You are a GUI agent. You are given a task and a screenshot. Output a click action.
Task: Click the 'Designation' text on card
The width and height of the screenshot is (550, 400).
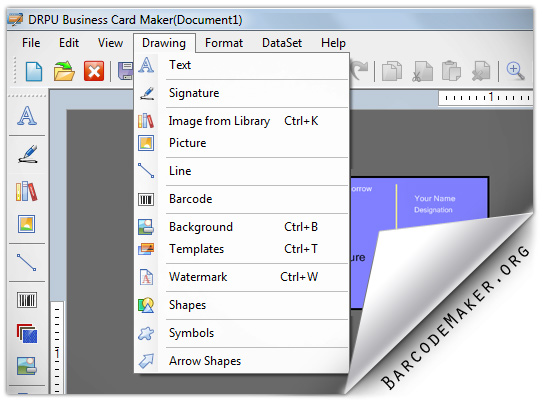[x=433, y=210]
